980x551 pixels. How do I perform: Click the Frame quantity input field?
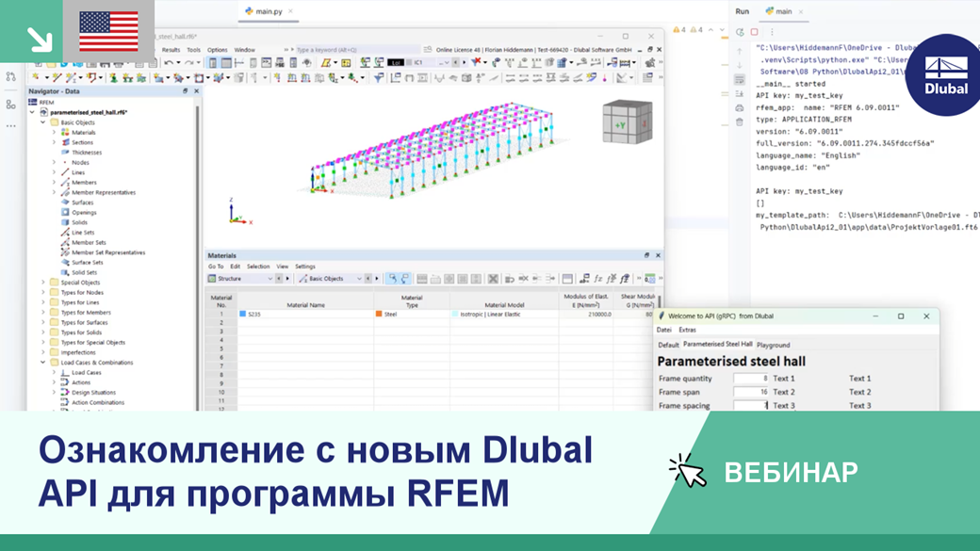pyautogui.click(x=751, y=379)
